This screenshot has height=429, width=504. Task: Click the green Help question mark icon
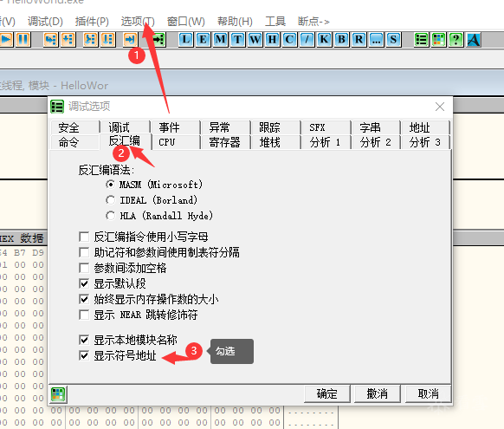[x=456, y=40]
